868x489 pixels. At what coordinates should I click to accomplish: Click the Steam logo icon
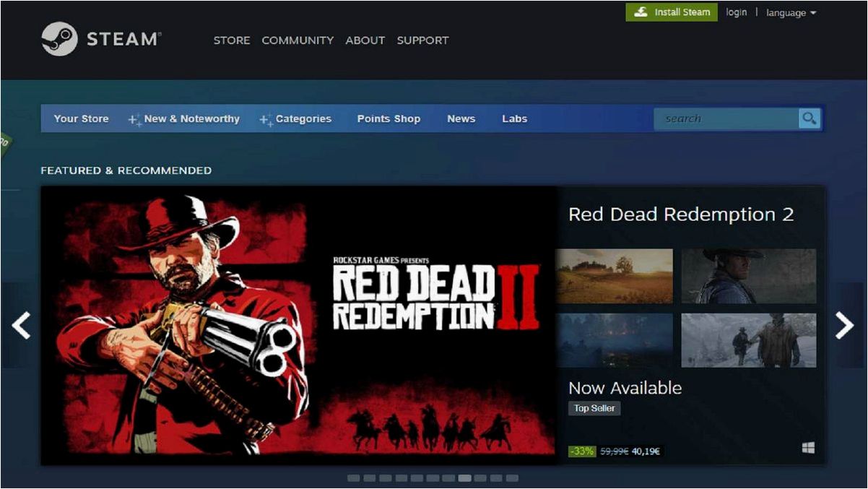point(59,39)
